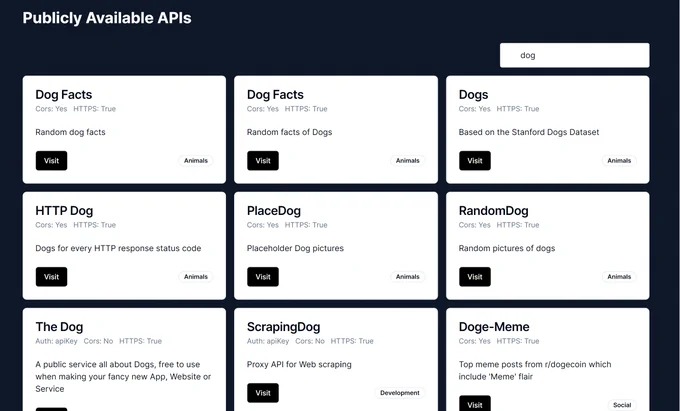Click the "Random pictures of dogs" description
The height and width of the screenshot is (411, 680).
click(507, 248)
